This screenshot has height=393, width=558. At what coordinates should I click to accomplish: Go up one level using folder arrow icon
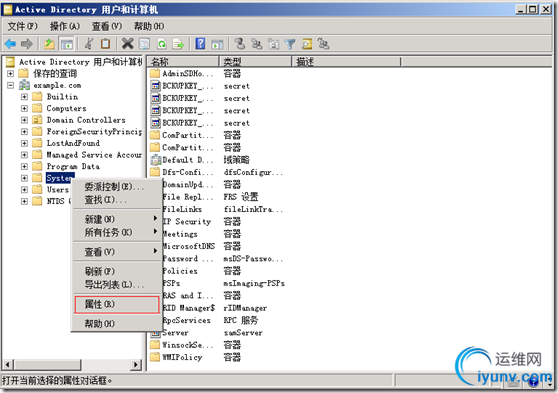click(49, 44)
